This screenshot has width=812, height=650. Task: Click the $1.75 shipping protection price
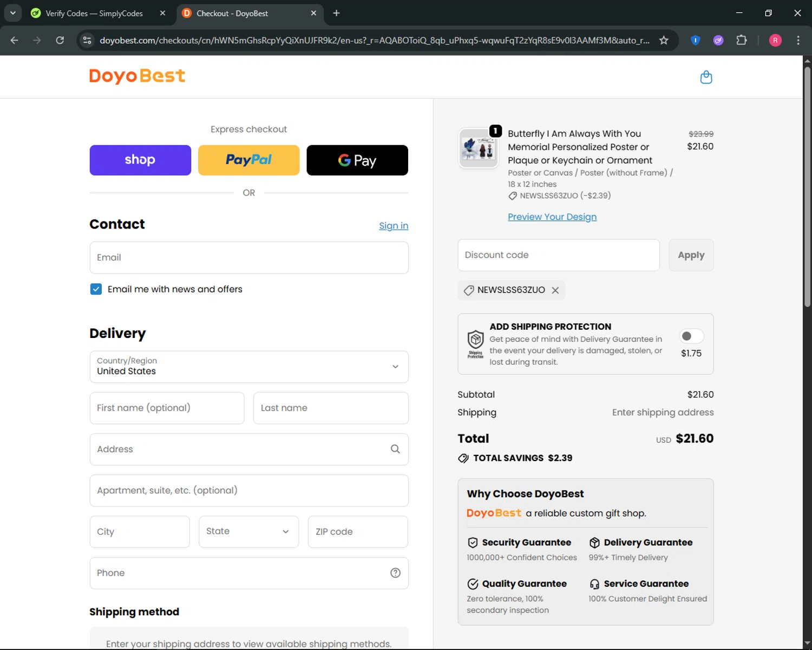(x=691, y=353)
